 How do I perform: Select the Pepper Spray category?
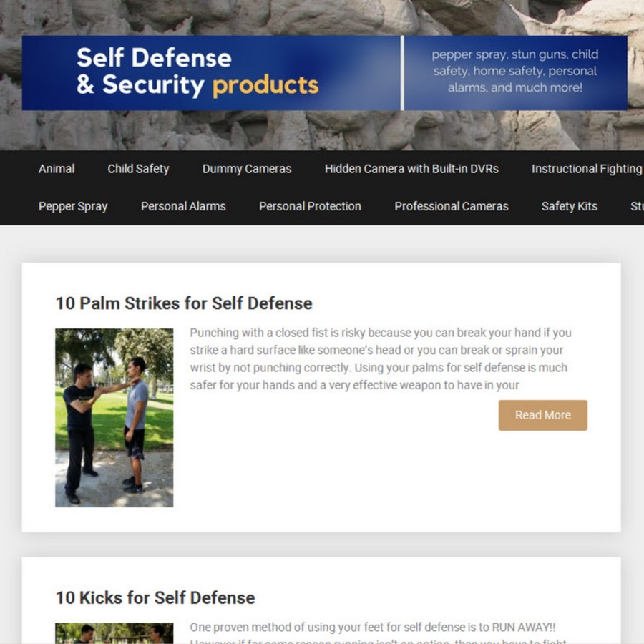click(73, 206)
